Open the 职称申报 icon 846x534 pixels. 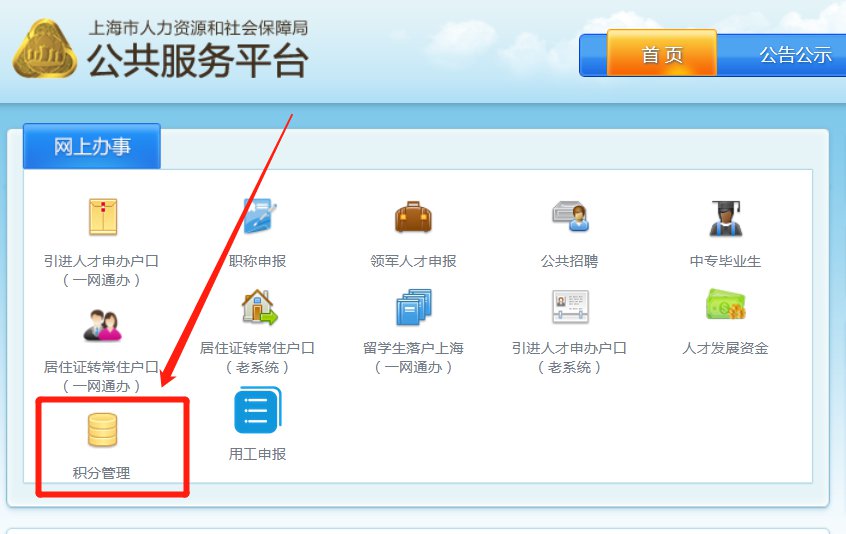[x=259, y=216]
